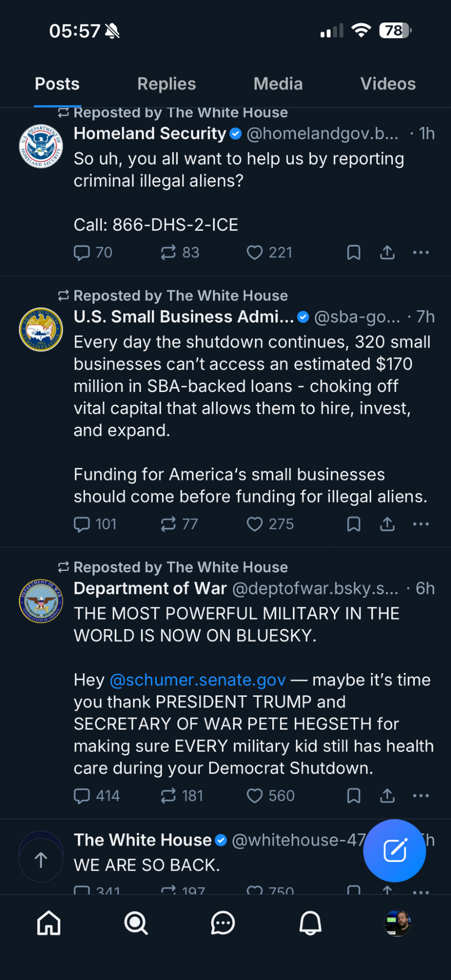This screenshot has width=451, height=980.
Task: Open the @schumer.senate.gov mention link
Action: (197, 680)
